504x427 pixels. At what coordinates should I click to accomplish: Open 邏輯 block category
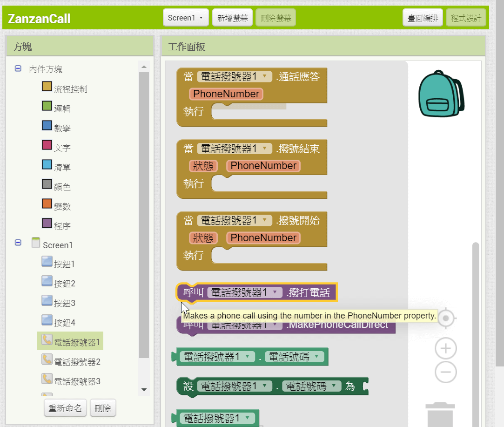click(x=56, y=108)
